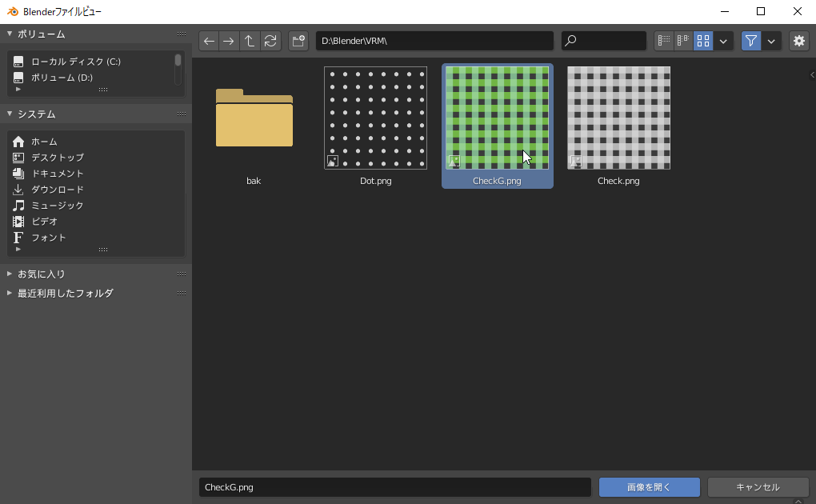Image resolution: width=816 pixels, height=504 pixels.
Task: Expand system list small triangle
Action: 18,249
